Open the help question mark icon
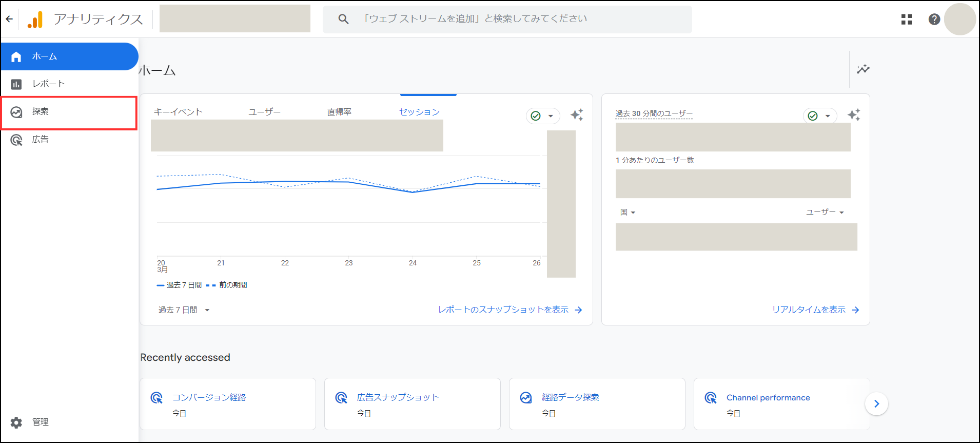This screenshot has width=980, height=443. (934, 19)
